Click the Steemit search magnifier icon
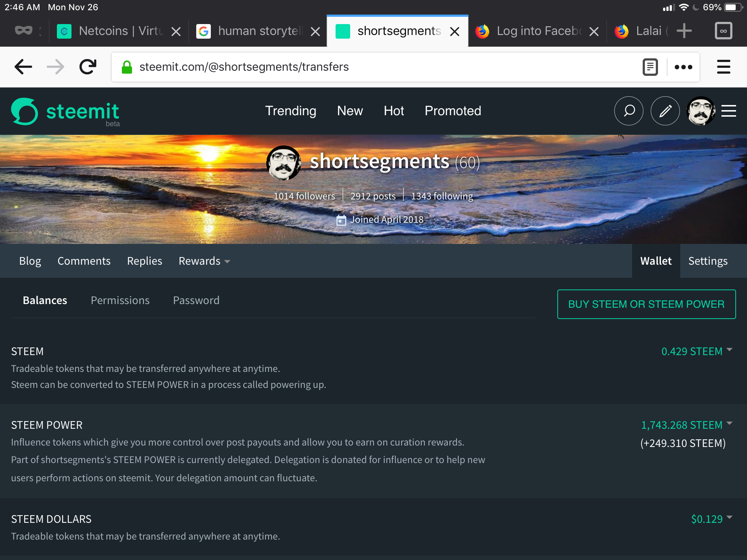The image size is (747, 560). pyautogui.click(x=629, y=111)
